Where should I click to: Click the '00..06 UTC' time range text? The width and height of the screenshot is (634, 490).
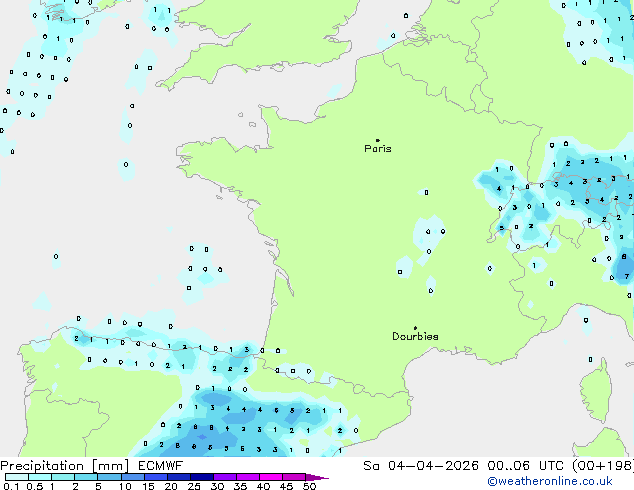coord(526,466)
